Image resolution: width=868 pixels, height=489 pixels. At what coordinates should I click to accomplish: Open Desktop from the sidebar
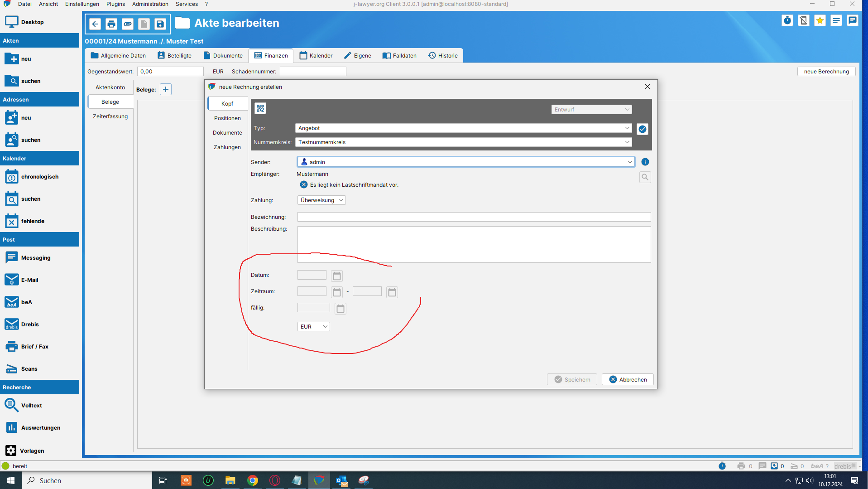pos(25,22)
